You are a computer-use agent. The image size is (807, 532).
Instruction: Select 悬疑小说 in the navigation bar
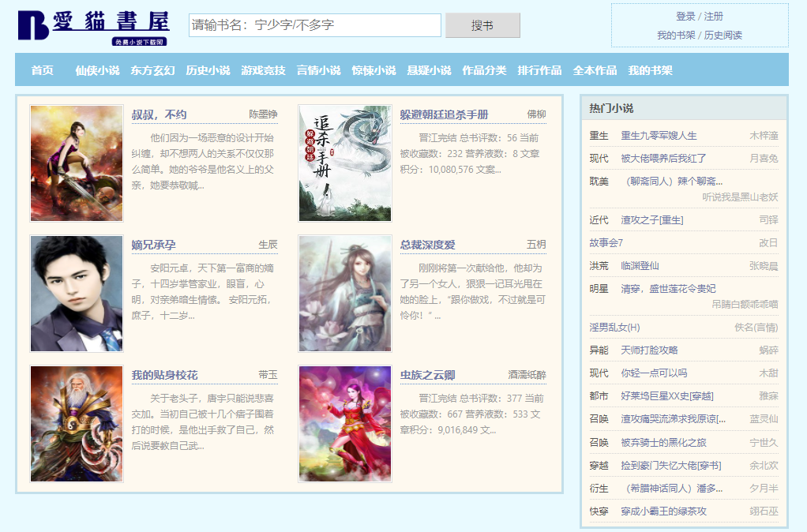point(429,70)
